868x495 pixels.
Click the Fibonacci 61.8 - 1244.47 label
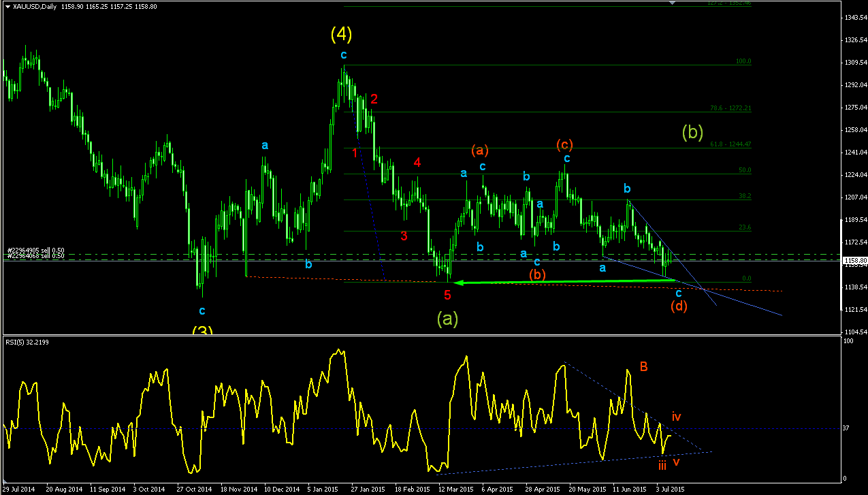[730, 144]
